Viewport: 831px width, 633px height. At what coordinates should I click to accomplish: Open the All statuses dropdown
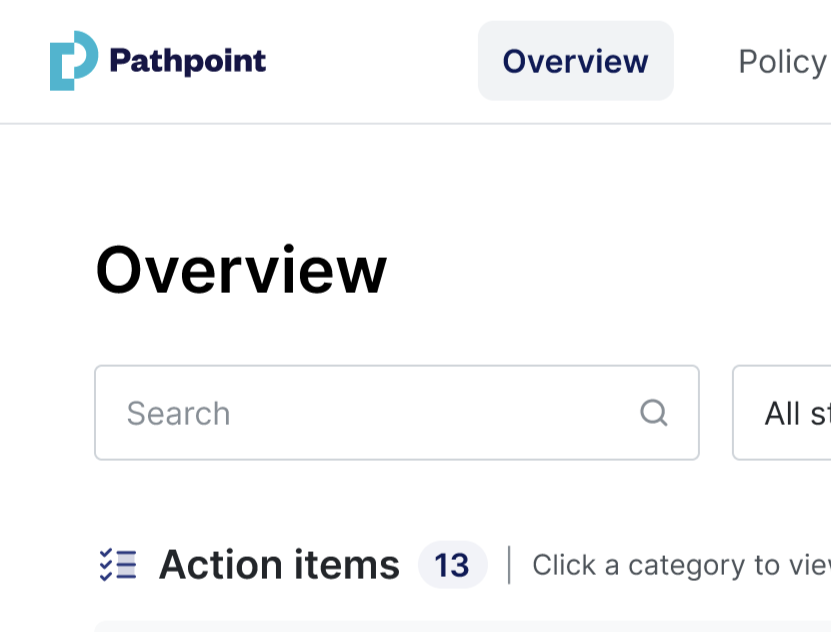coord(790,412)
